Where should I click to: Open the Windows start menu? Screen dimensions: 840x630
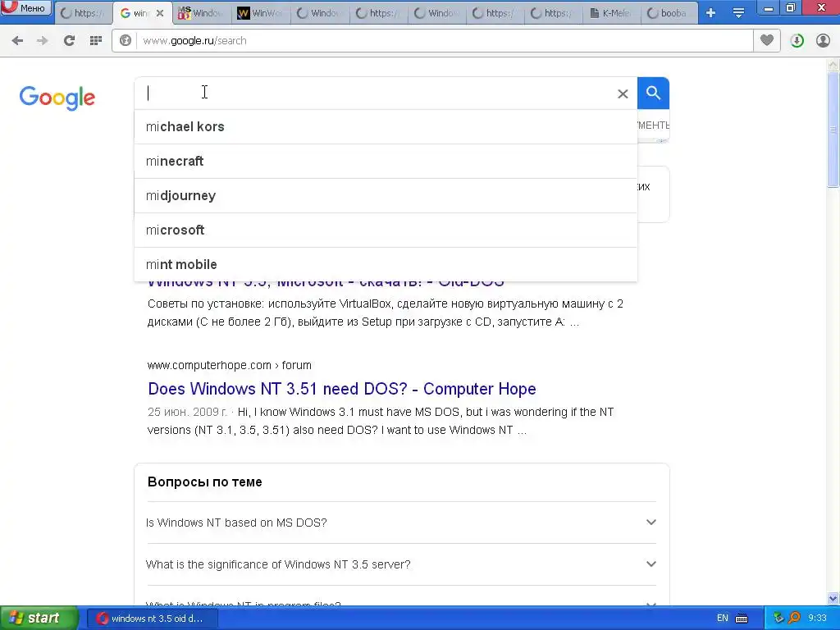click(x=39, y=619)
